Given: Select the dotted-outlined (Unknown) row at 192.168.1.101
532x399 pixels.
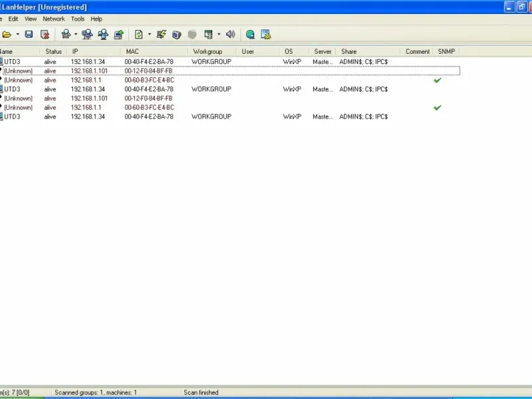Looking at the screenshot, I should click(x=231, y=71).
